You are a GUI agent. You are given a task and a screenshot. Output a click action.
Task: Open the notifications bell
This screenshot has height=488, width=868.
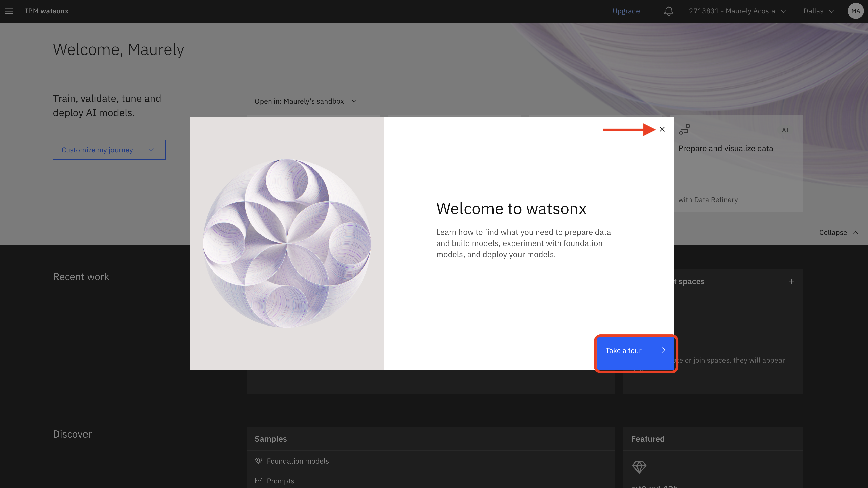tap(669, 11)
